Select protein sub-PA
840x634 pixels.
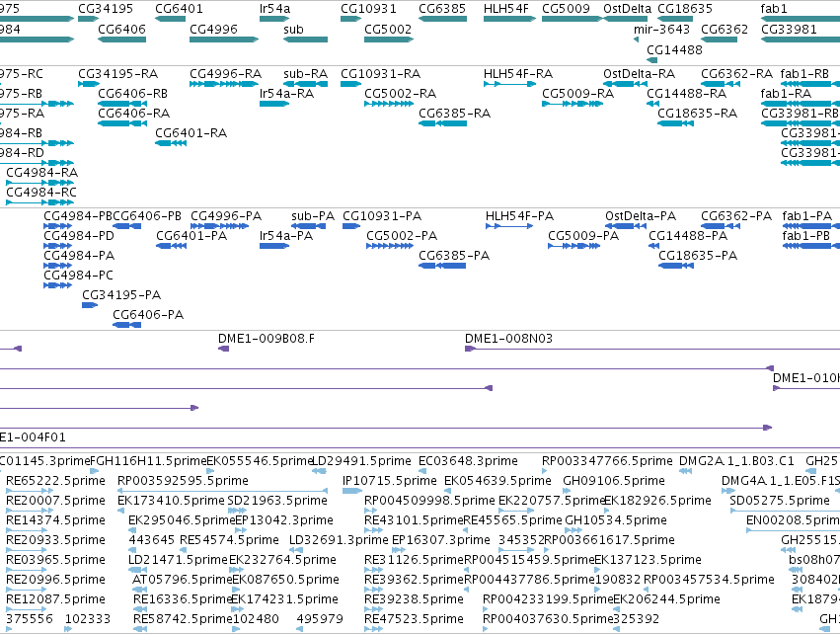[308, 226]
